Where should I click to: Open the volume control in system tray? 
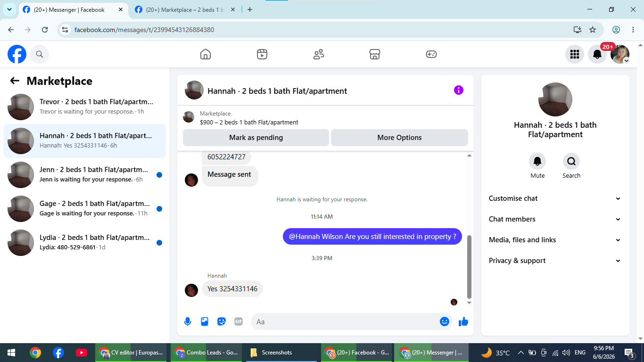click(x=566, y=353)
